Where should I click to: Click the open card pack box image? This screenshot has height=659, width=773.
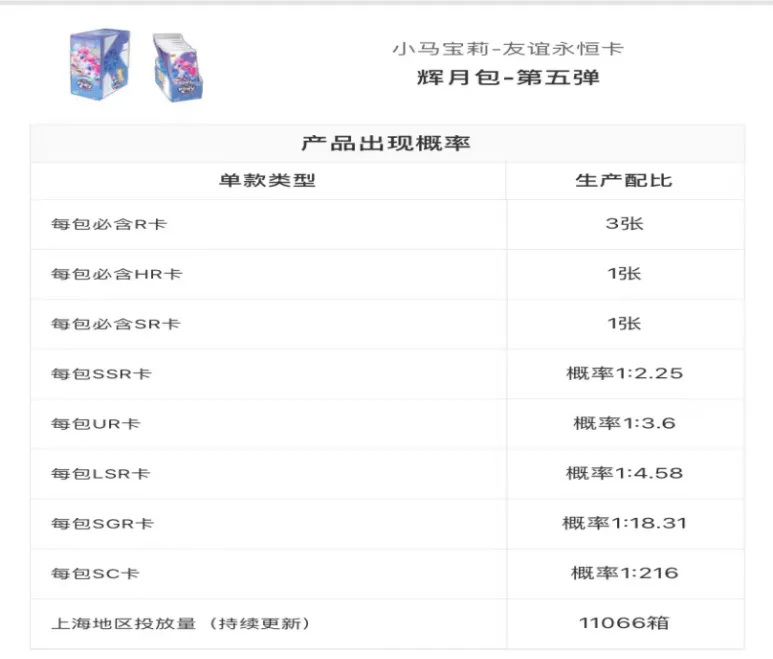(177, 68)
